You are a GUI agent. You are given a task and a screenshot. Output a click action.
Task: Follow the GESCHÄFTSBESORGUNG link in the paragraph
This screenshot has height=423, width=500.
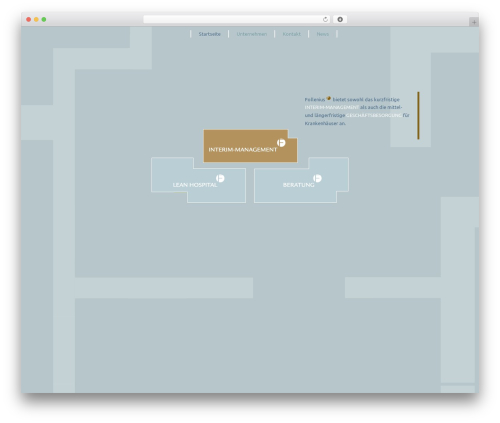tap(374, 115)
